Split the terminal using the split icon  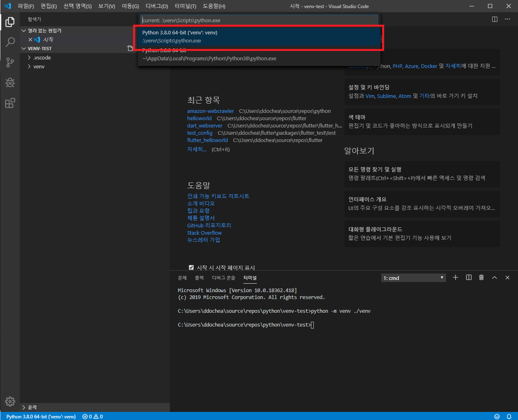tap(468, 277)
